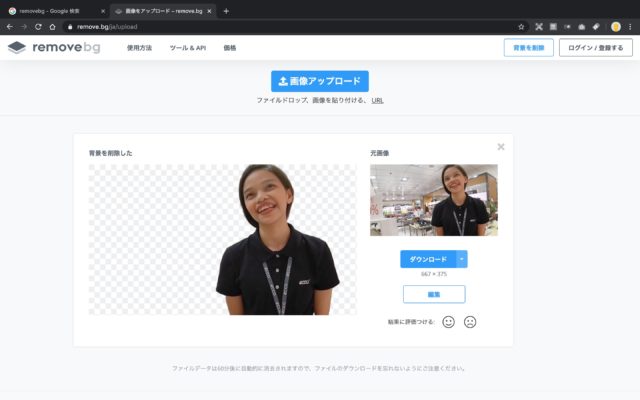Click the 編集 edit button

pos(434,294)
